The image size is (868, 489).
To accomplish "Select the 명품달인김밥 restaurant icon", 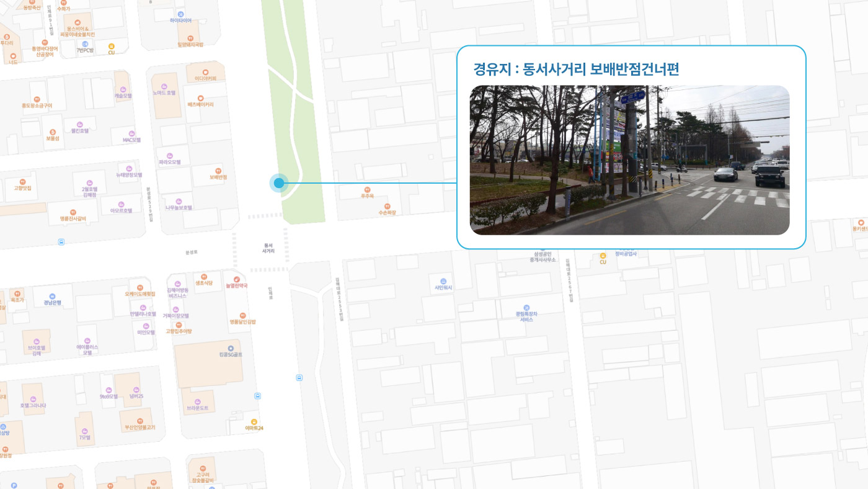I will point(242,315).
